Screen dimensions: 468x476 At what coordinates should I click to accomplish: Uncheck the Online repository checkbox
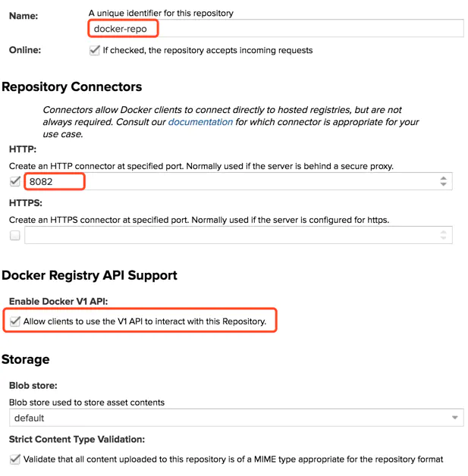(x=95, y=50)
